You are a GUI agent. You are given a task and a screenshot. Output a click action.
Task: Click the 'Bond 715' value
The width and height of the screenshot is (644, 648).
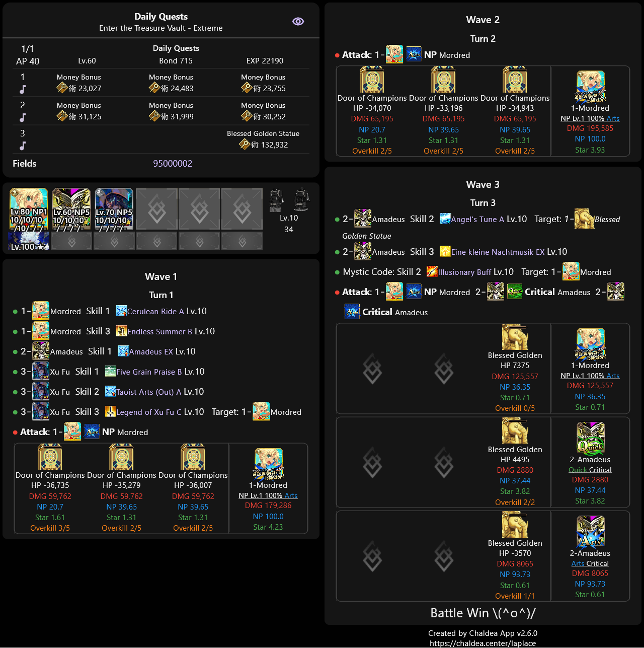coord(176,61)
